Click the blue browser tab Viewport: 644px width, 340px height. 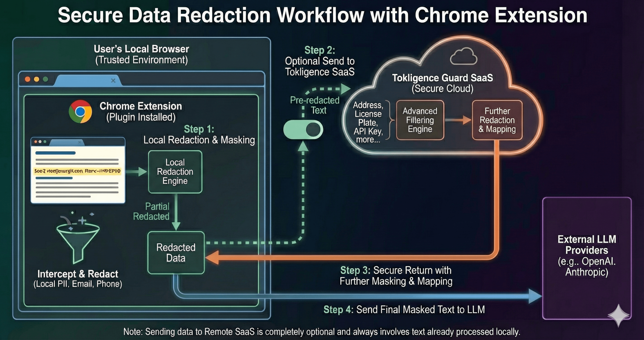[x=85, y=80]
